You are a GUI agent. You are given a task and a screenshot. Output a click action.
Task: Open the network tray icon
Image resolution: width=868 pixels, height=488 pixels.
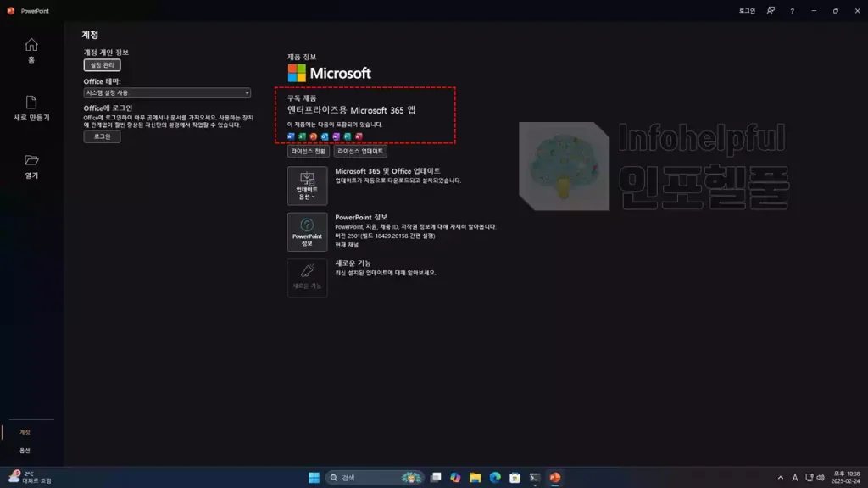[x=810, y=478]
